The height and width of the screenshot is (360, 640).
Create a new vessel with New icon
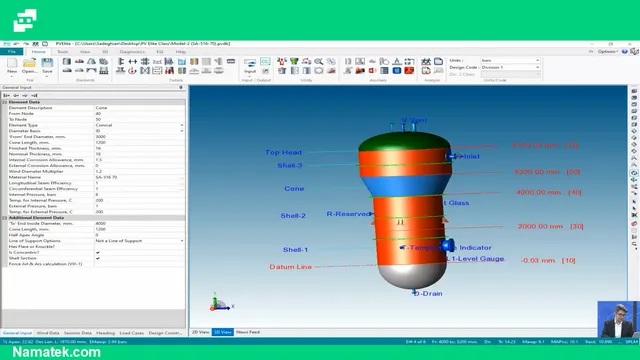click(x=12, y=65)
